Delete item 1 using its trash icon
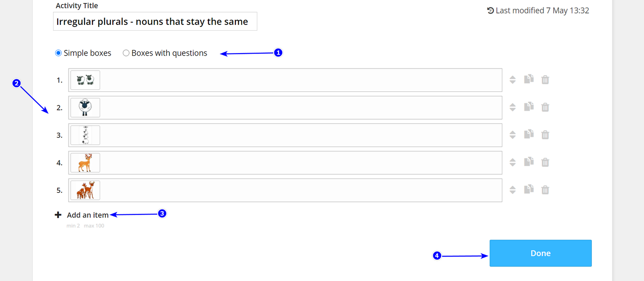 (x=546, y=80)
